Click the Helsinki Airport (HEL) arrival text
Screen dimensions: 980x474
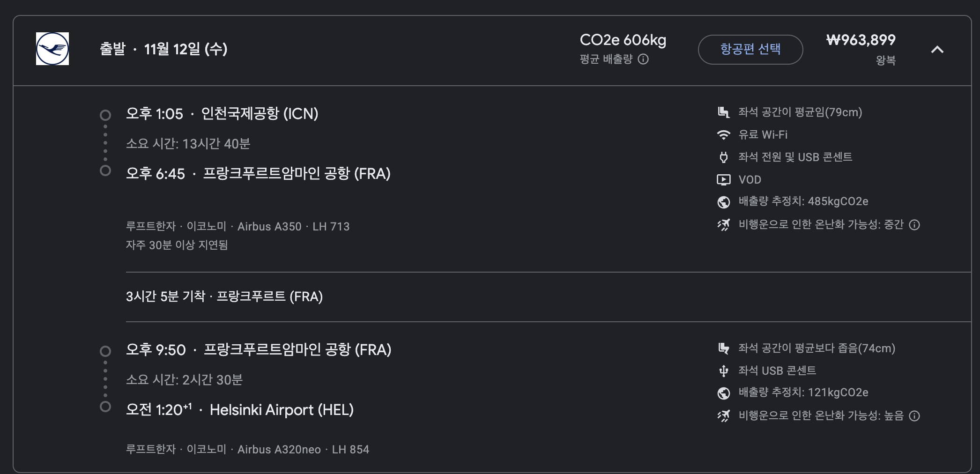tap(281, 410)
